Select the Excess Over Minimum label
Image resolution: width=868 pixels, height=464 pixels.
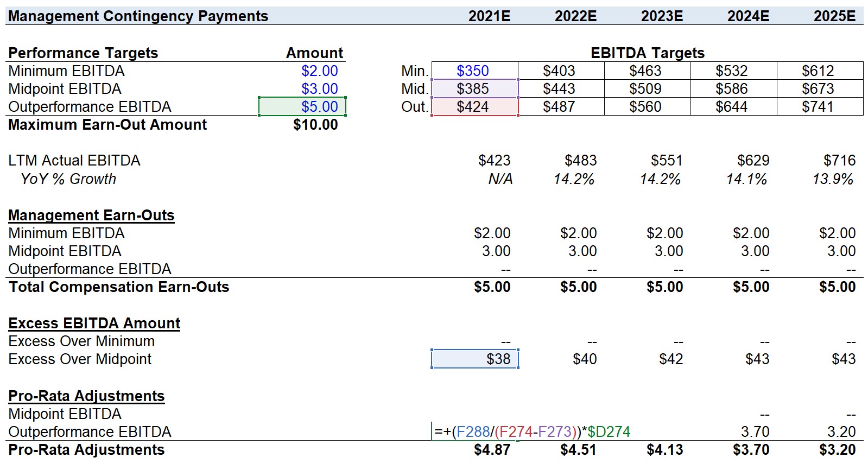pyautogui.click(x=81, y=341)
